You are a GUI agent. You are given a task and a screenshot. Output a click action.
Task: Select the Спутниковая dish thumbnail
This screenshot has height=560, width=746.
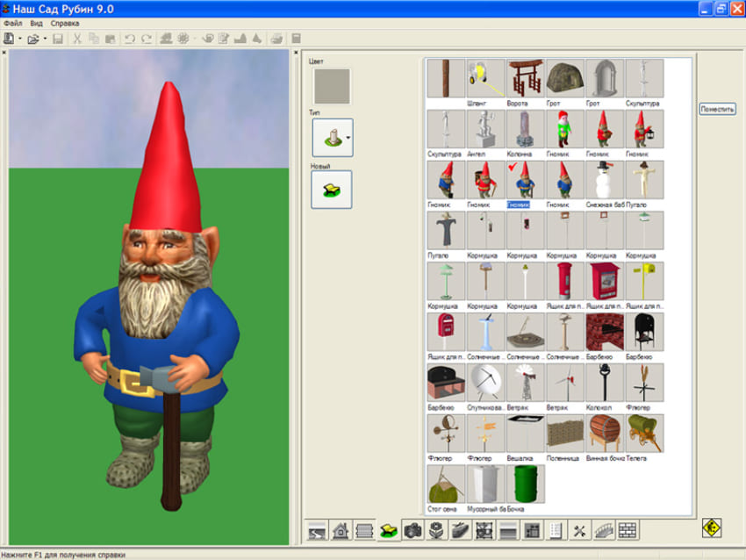[x=485, y=383]
